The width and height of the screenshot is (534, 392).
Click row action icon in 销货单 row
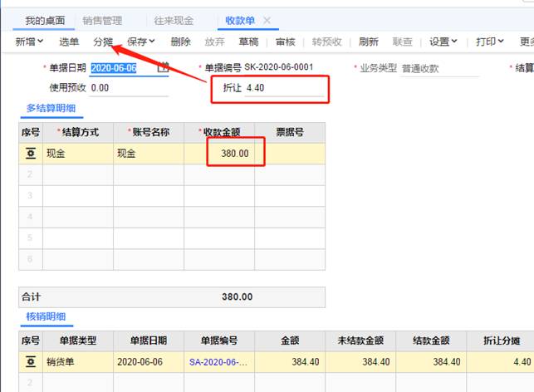tap(30, 362)
